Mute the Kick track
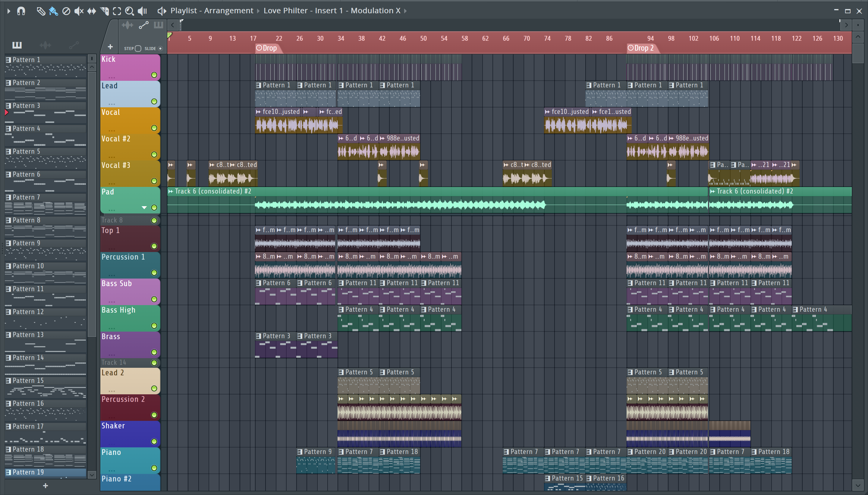Screen dimensions: 868x495 pos(154,75)
